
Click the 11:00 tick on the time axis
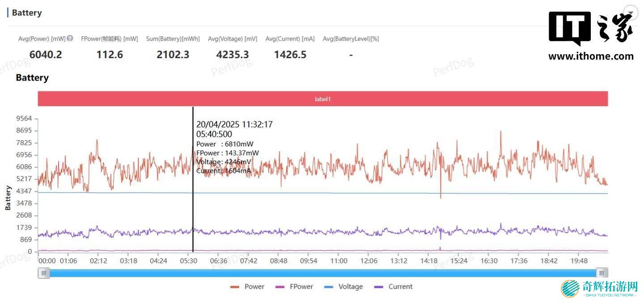[339, 261]
